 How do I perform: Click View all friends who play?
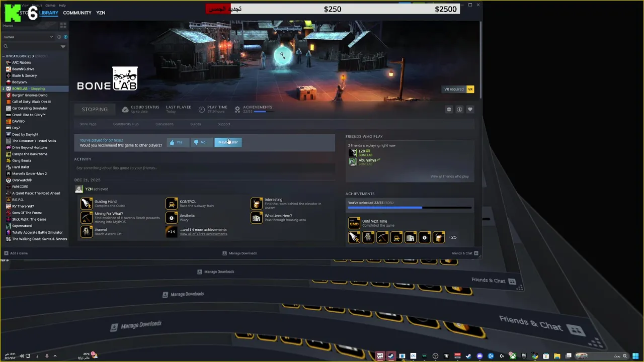click(449, 176)
